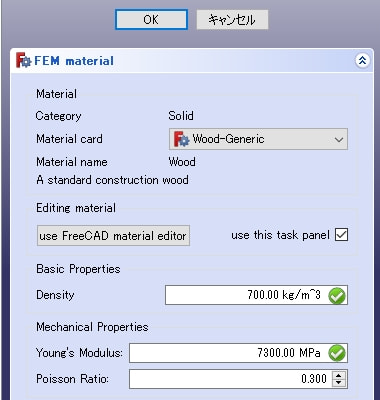Screen dimensions: 380x400
Task: Decrease the Poisson Ratio with the down arrow
Action: 339,383
